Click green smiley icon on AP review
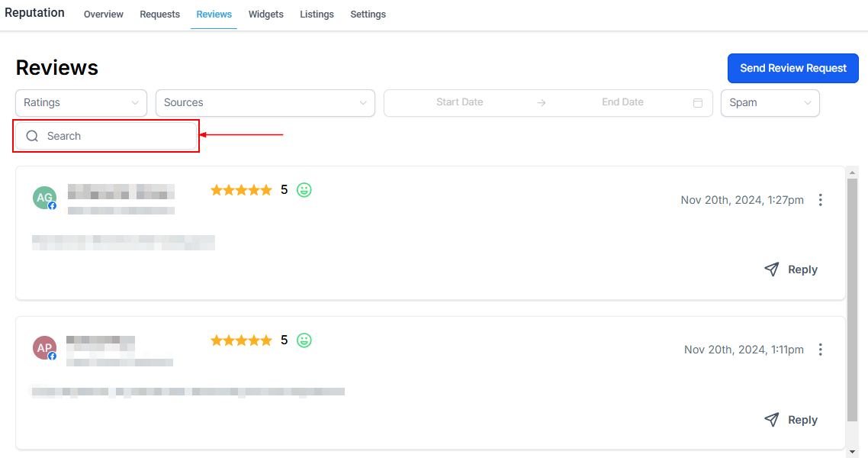The image size is (868, 458). (x=304, y=340)
